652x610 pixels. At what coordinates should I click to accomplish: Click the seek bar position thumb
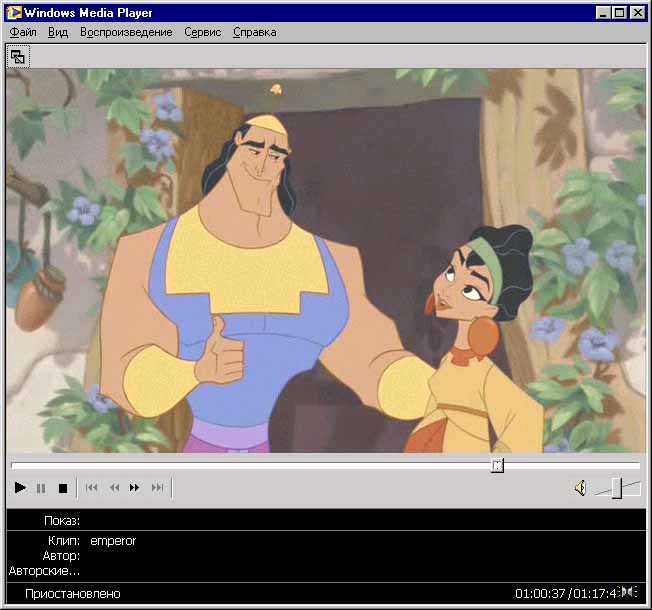coord(497,465)
